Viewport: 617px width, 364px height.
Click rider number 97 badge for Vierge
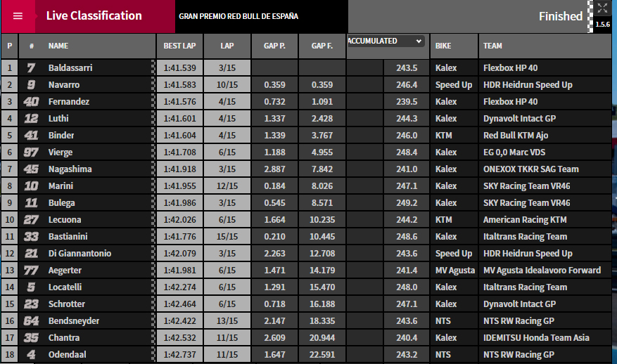31,152
